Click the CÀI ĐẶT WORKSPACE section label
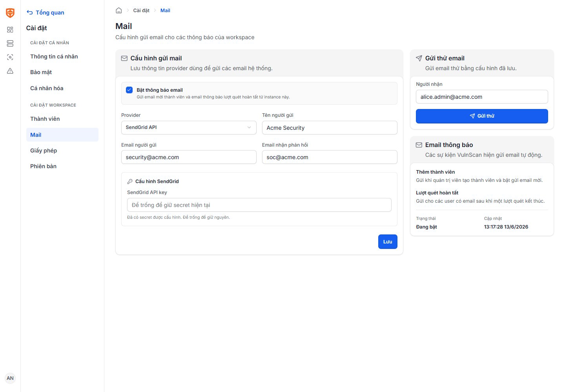Image resolution: width=565 pixels, height=392 pixels. click(53, 105)
